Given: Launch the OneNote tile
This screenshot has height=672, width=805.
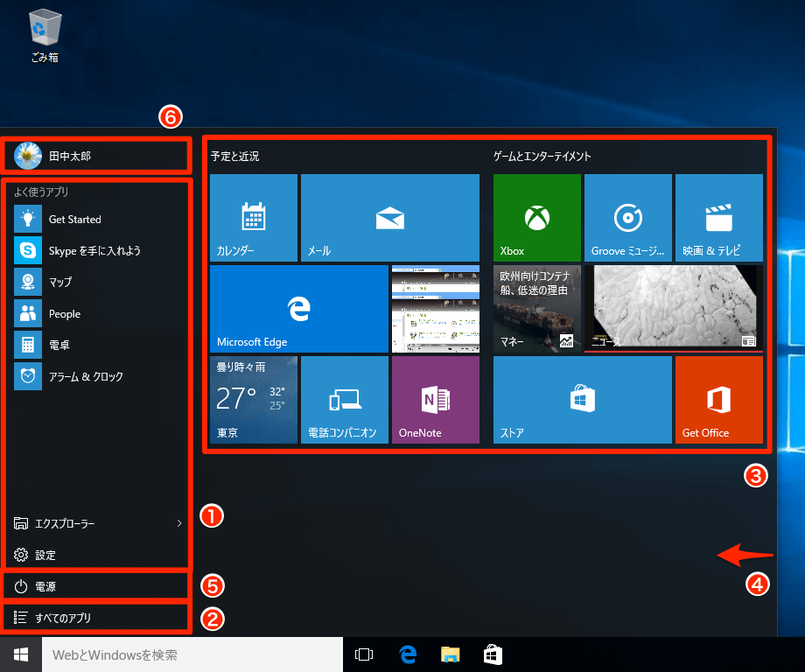Looking at the screenshot, I should (436, 399).
